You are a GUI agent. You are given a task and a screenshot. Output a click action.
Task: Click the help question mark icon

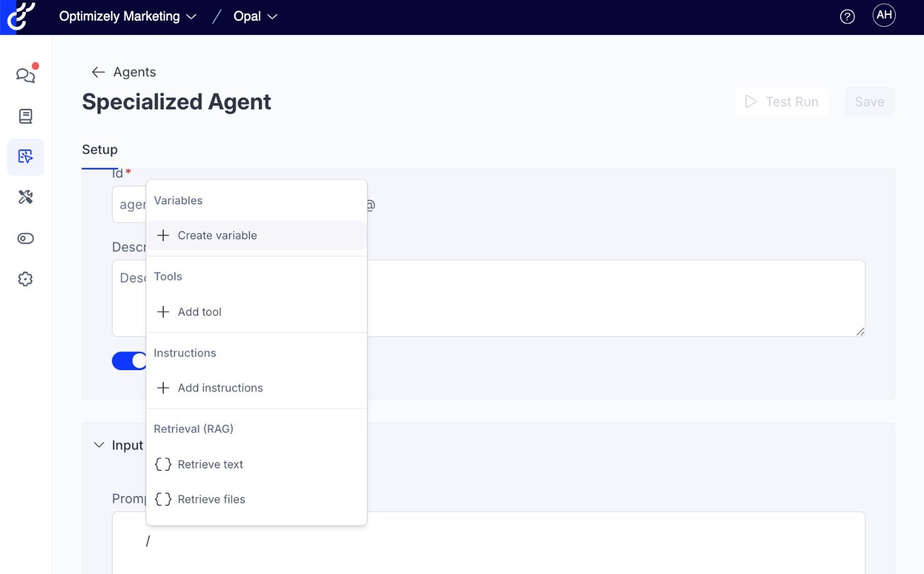click(847, 17)
